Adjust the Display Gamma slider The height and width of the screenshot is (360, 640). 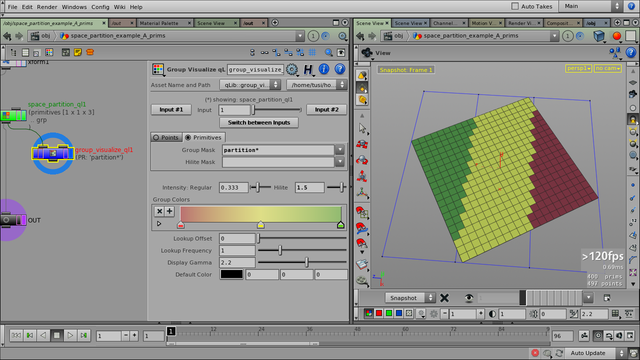pyautogui.click(x=302, y=262)
